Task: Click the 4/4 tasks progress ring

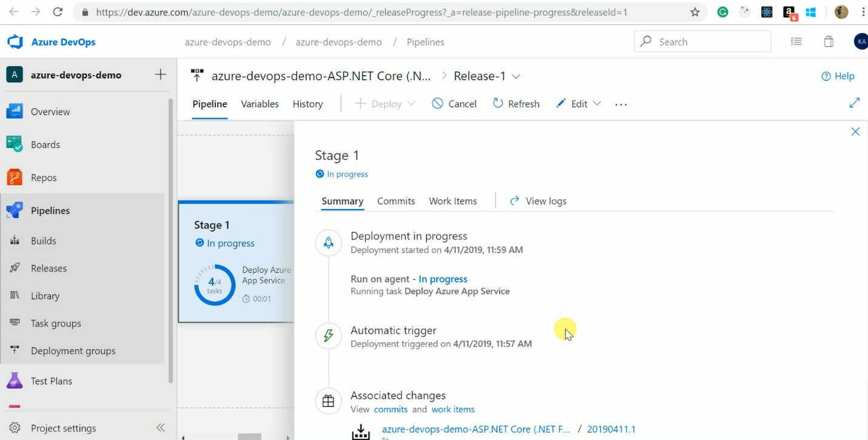Action: [x=215, y=284]
